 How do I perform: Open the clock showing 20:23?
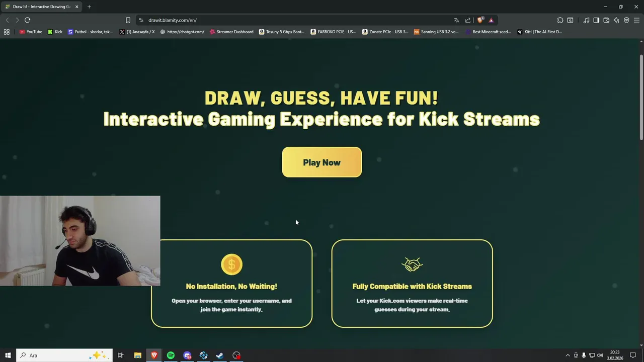pos(615,355)
